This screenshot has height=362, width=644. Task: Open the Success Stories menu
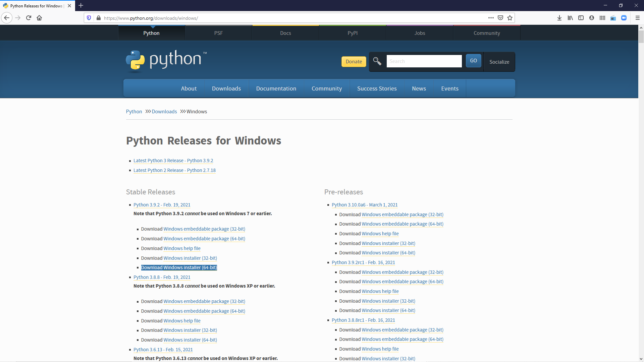[x=377, y=88]
